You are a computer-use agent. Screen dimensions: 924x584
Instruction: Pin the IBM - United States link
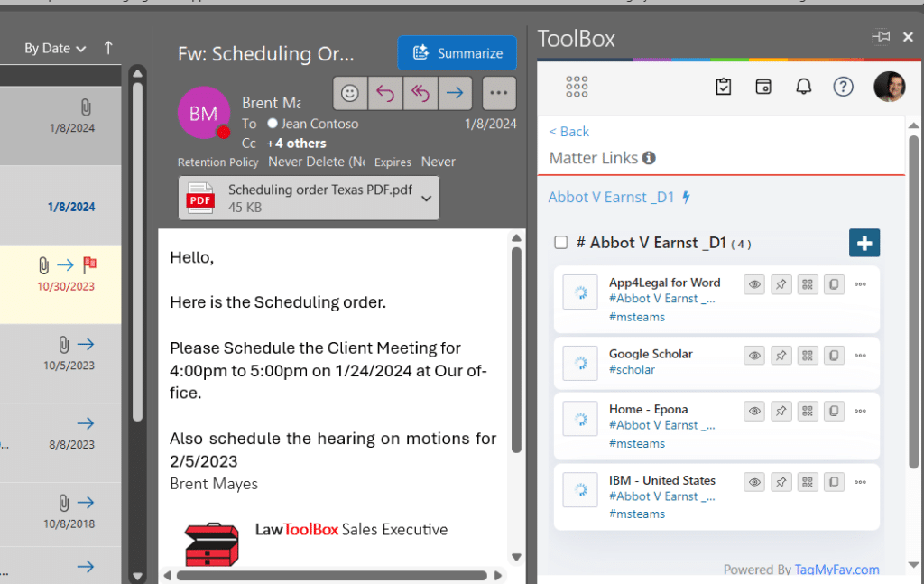click(781, 483)
